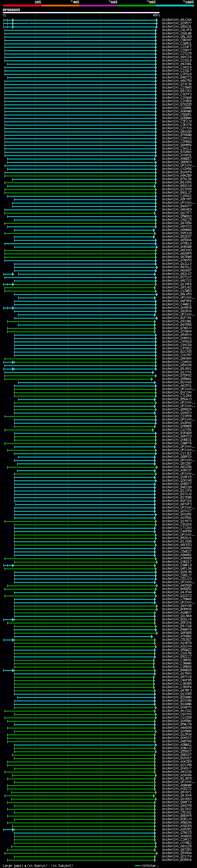Image resolution: width=197 pixels, height=868 pixels.
Task: Click the query end position label 480
Action: tap(155, 15)
